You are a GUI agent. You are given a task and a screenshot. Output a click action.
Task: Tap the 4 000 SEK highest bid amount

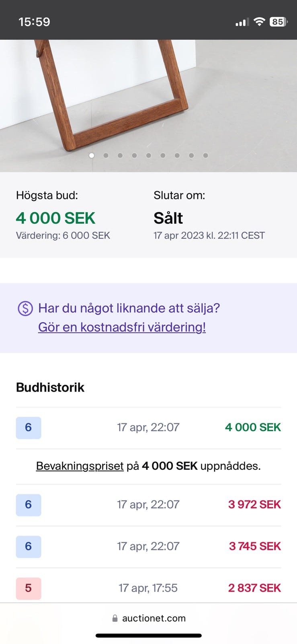[55, 218]
